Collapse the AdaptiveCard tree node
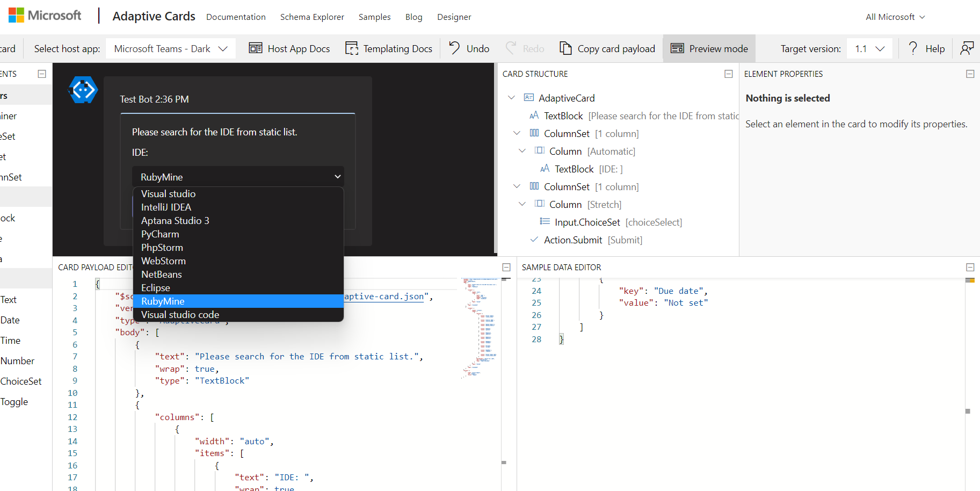 coord(511,97)
